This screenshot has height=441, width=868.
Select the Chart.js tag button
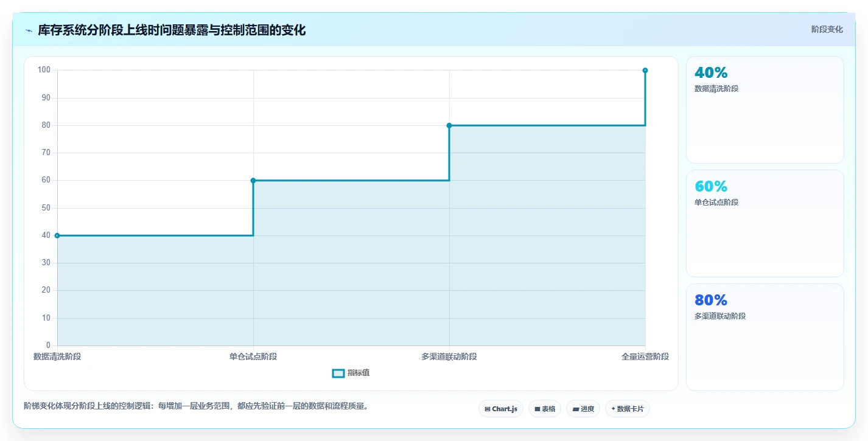[501, 409]
